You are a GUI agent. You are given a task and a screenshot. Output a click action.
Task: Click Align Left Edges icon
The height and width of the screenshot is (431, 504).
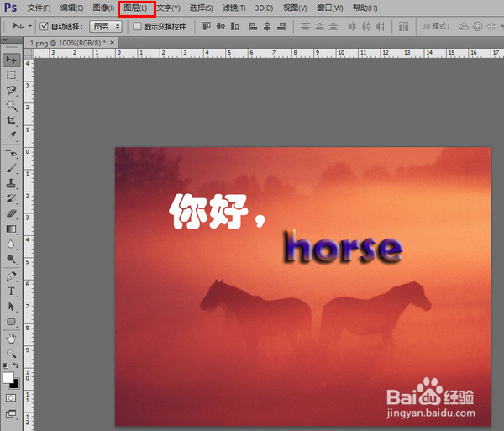click(x=253, y=26)
